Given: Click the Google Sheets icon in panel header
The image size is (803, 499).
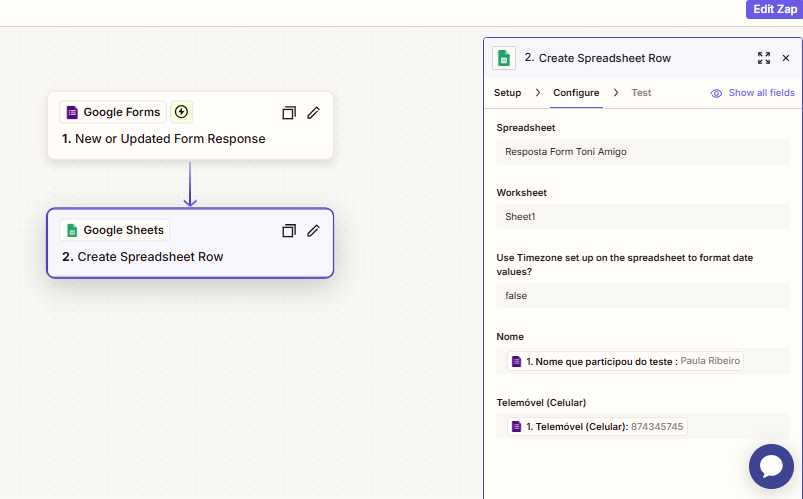Looking at the screenshot, I should pyautogui.click(x=504, y=58).
